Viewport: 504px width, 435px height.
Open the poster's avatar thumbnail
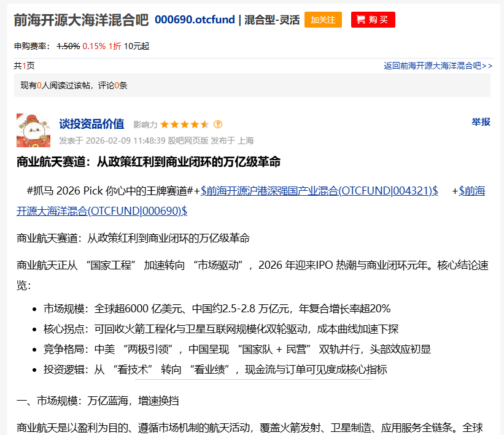(33, 131)
